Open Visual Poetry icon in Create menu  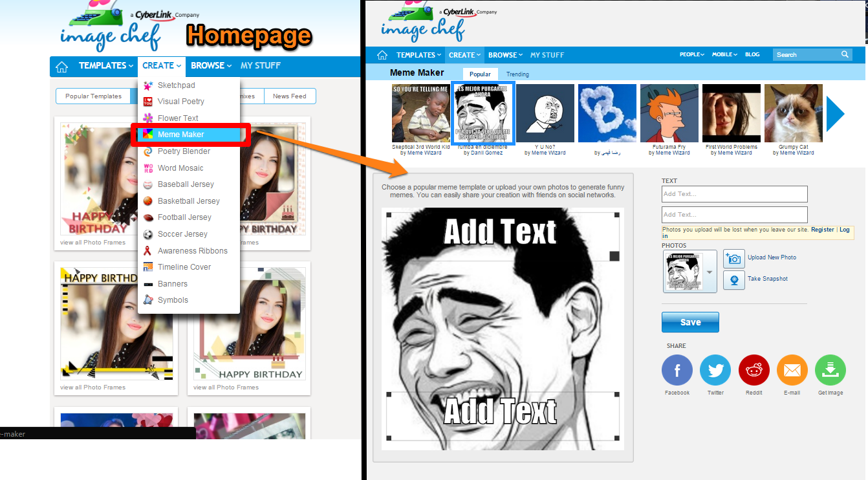(x=148, y=102)
